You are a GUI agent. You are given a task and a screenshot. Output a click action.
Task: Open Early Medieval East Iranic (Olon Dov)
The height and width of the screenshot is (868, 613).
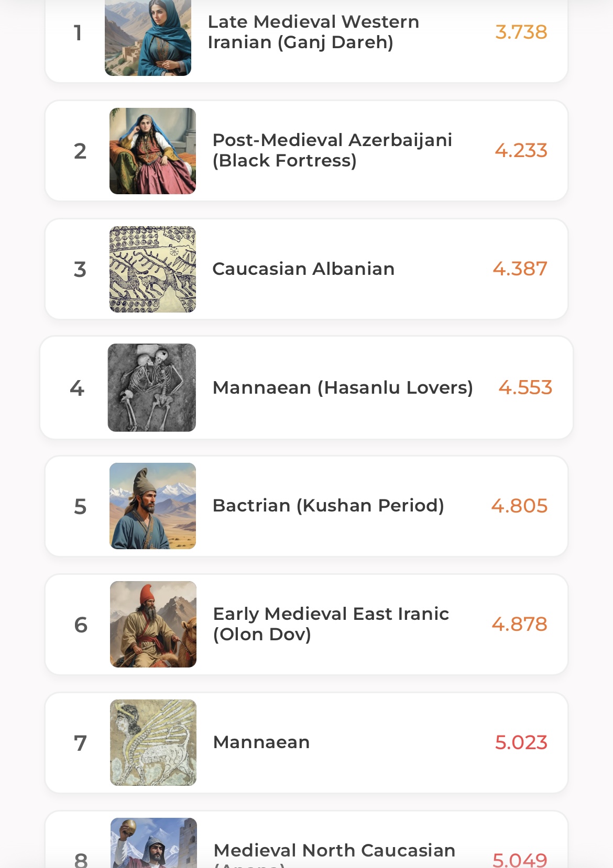coord(331,624)
